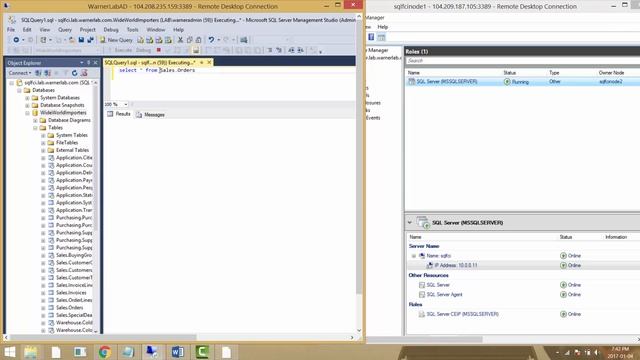Viewport: 640px width, 360px height.
Task: Collapse the Databases node in Object Explorer
Action: coord(20,90)
